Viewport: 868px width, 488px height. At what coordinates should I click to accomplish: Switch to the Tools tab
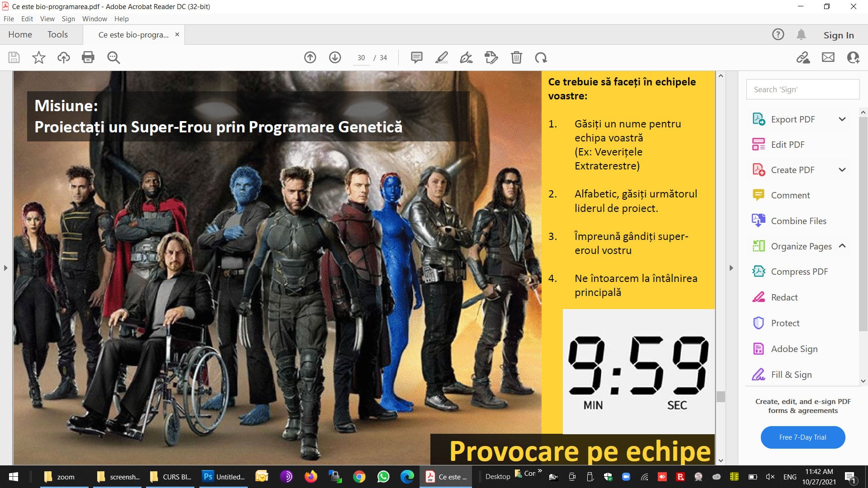coord(57,34)
